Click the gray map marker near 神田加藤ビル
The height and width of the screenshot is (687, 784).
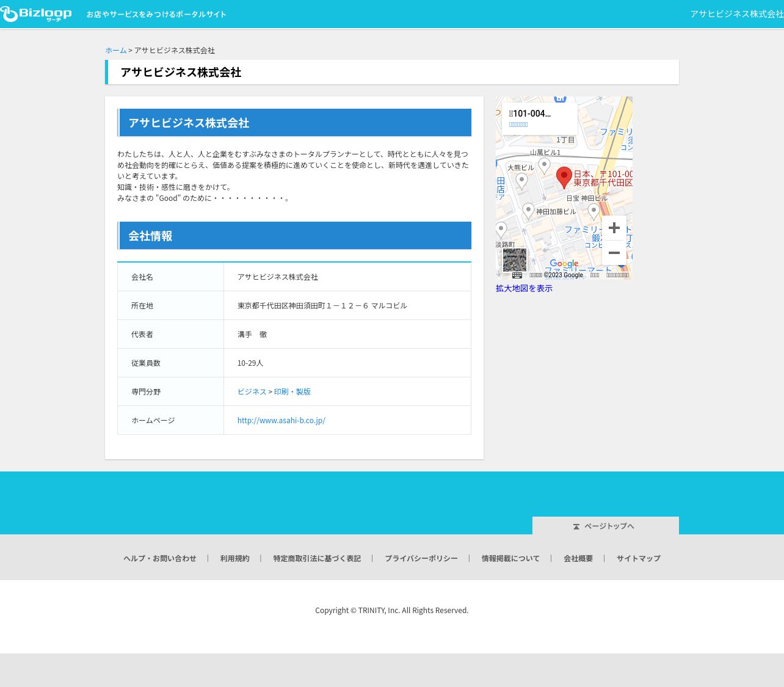[x=529, y=211]
